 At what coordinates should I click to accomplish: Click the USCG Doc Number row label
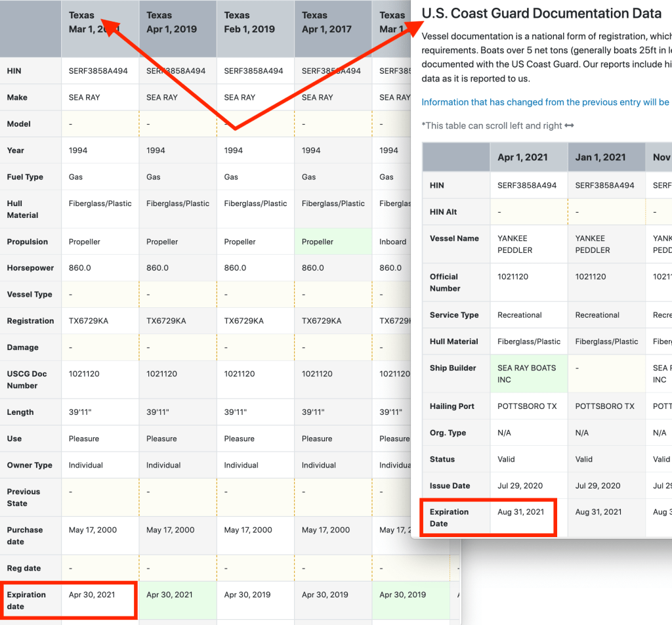pyautogui.click(x=27, y=379)
